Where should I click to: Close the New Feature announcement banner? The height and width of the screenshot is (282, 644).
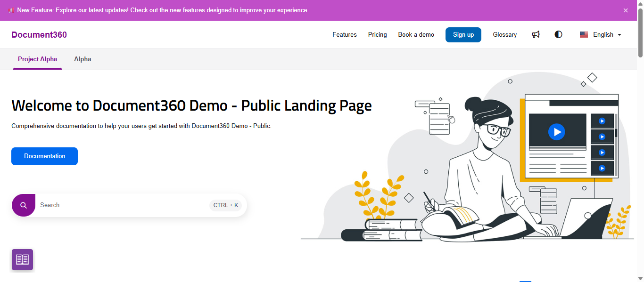tap(626, 10)
